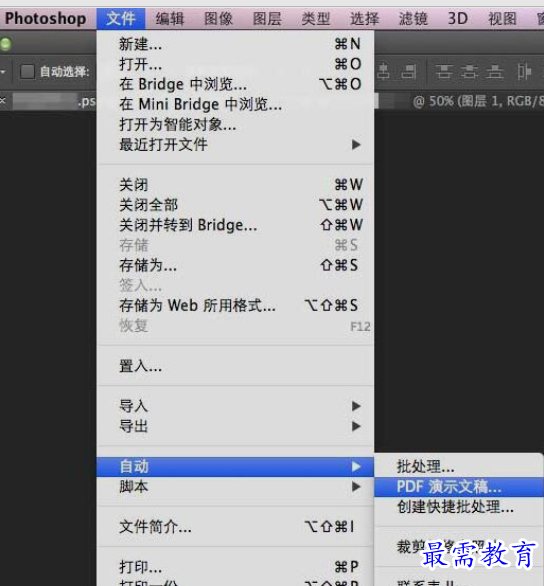
Task: Open the Photoshop application menu
Action: (x=45, y=18)
